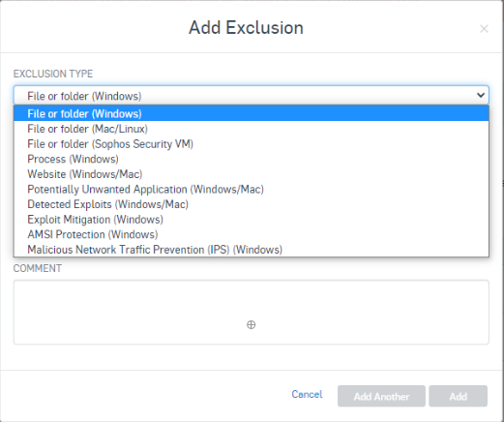This screenshot has width=504, height=422.
Task: Select Exploit Mitigation (Windows) option
Action: pos(252,220)
